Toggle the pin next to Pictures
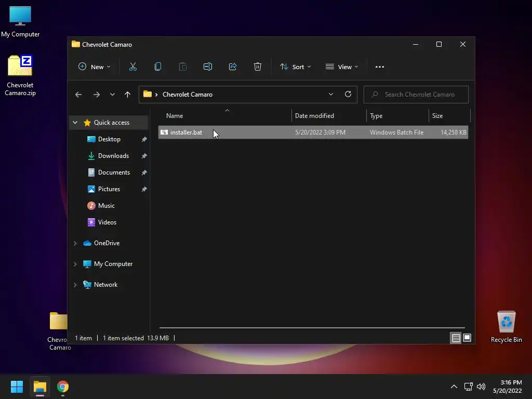Image resolution: width=532 pixels, height=399 pixels. pyautogui.click(x=144, y=189)
